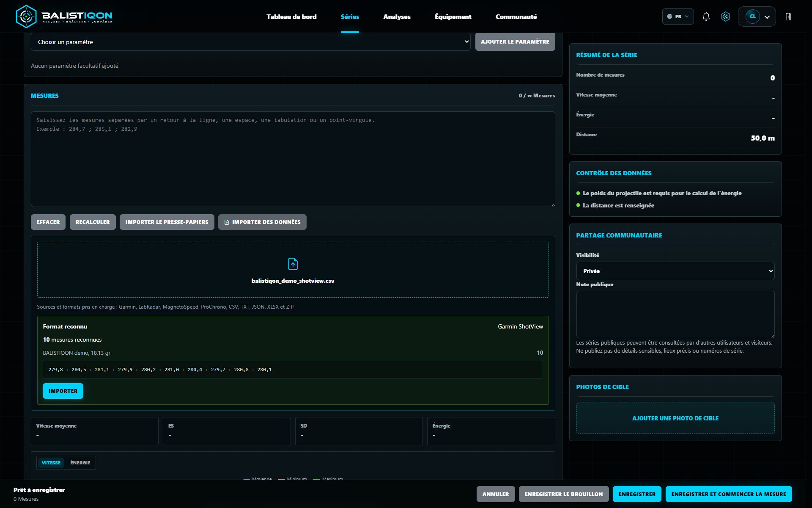Click the file upload icon in drop zone
Viewport: 812px width, 508px height.
click(293, 264)
